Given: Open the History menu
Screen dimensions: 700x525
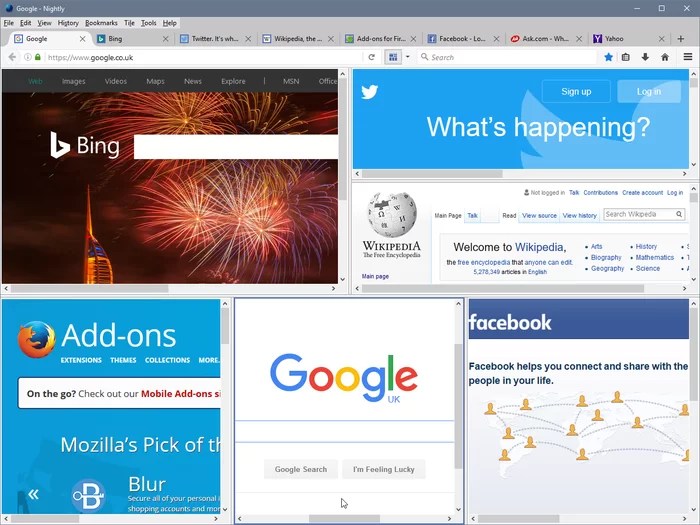Looking at the screenshot, I should pos(68,23).
